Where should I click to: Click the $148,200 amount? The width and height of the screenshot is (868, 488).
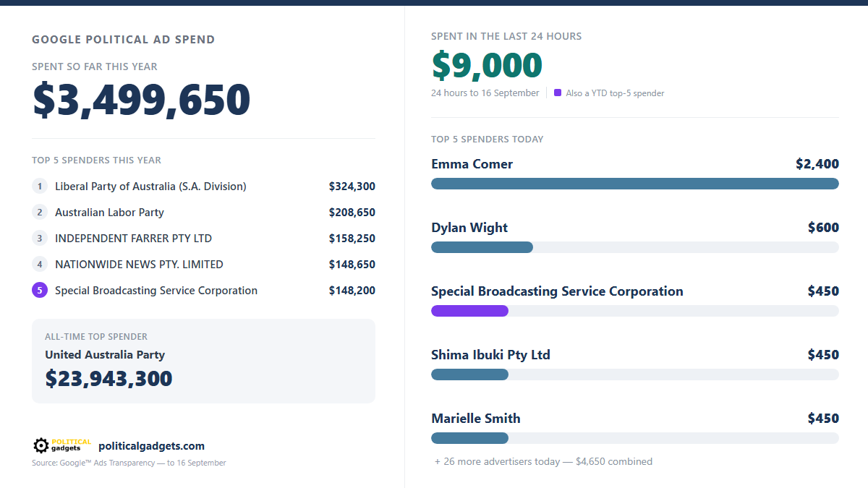click(352, 291)
